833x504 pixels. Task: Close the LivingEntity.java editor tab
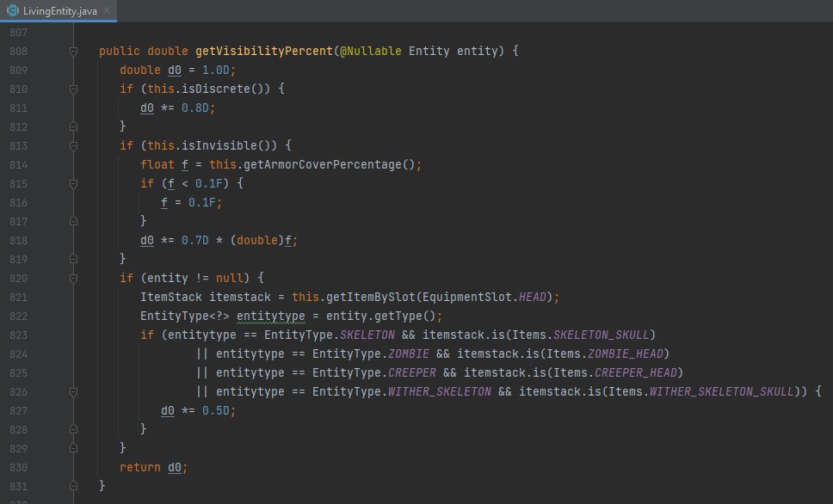click(107, 11)
